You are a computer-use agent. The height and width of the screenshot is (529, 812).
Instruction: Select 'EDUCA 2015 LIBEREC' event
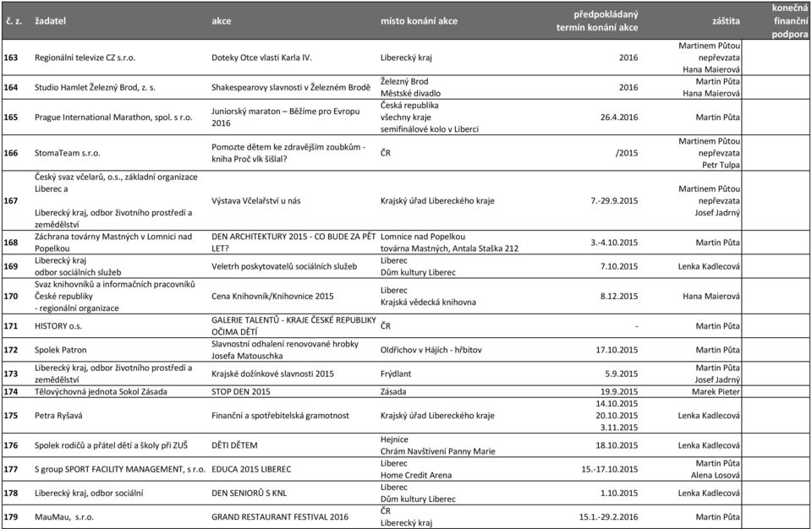point(251,470)
